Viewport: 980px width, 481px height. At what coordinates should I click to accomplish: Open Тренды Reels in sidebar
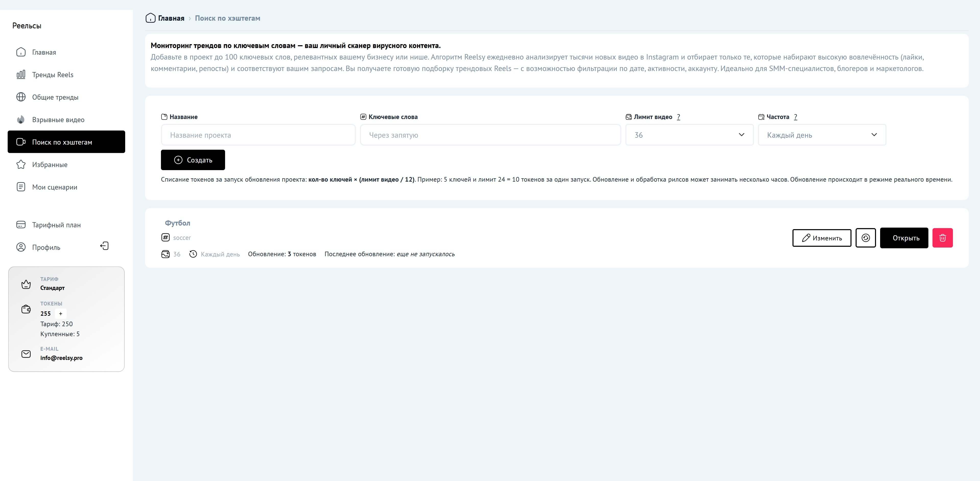(x=53, y=75)
